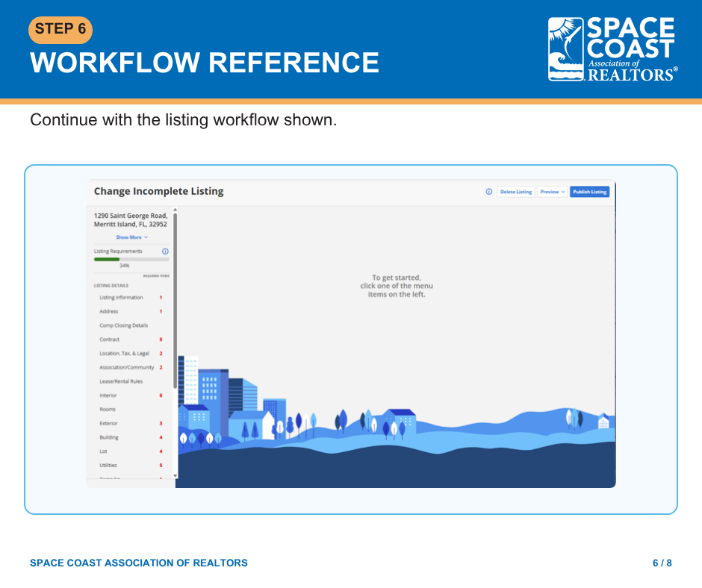Click the Space Coast Association of Realtors logo

click(613, 49)
